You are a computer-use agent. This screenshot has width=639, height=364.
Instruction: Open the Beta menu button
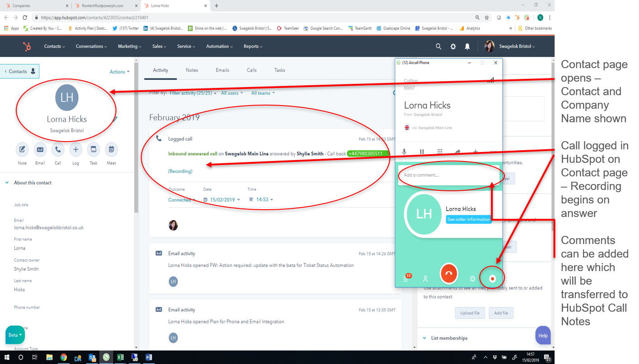coord(15,335)
